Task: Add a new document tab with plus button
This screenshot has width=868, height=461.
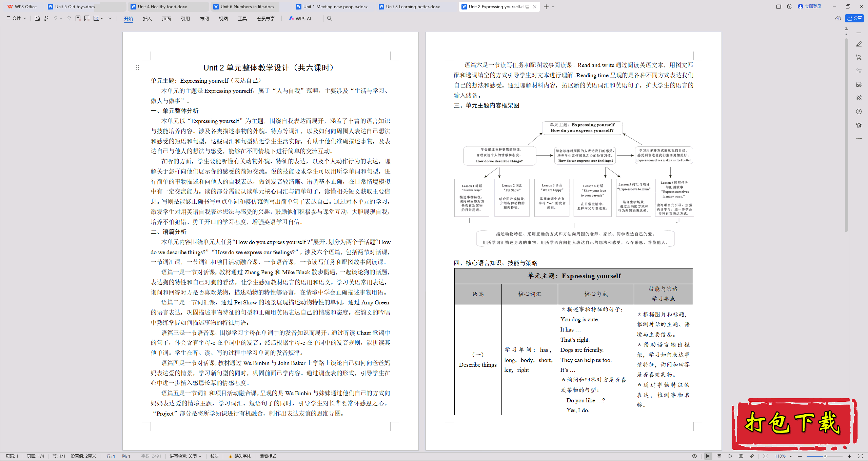Action: pyautogui.click(x=546, y=6)
